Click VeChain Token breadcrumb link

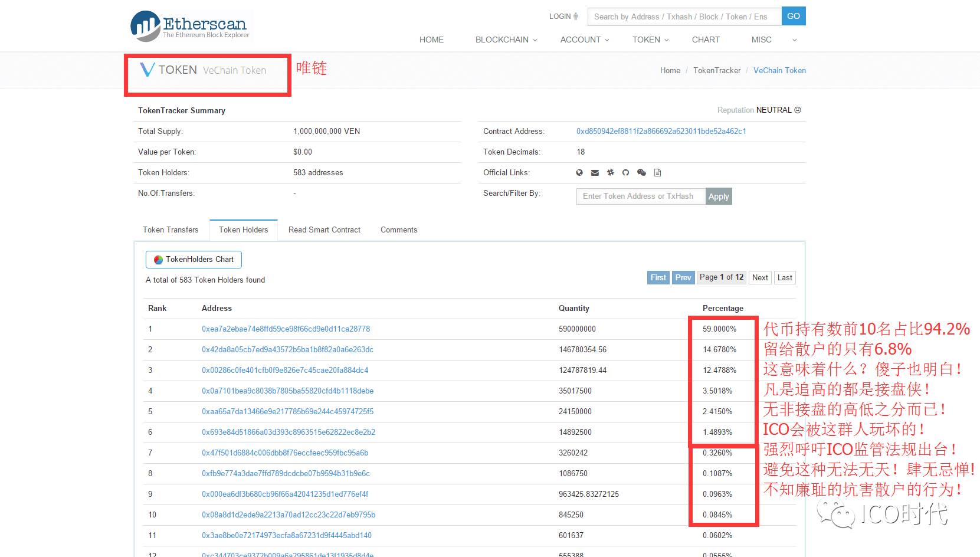[x=779, y=70]
